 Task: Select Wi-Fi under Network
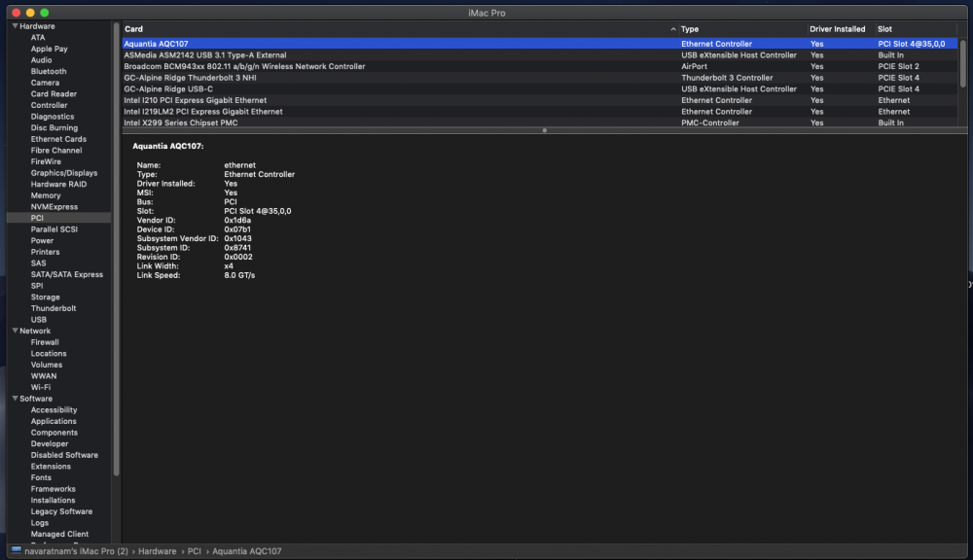pyautogui.click(x=41, y=387)
